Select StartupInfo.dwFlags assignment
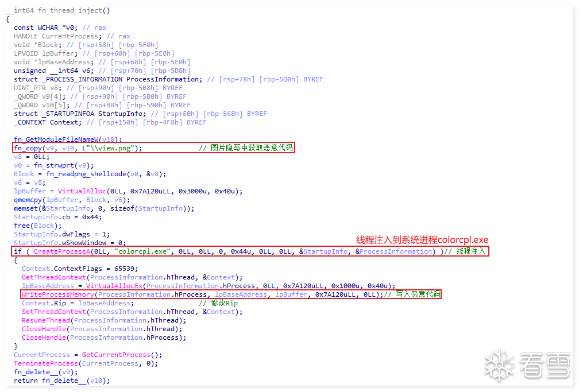579x392 pixels. [61, 234]
